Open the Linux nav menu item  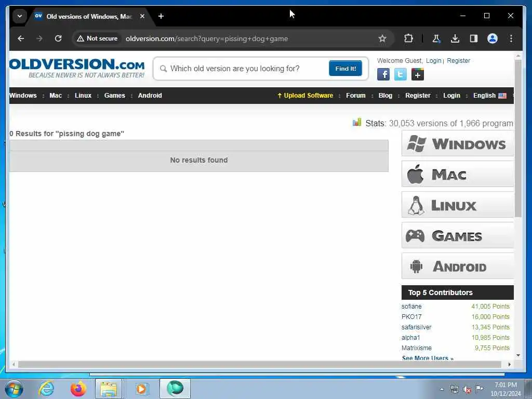pyautogui.click(x=83, y=96)
